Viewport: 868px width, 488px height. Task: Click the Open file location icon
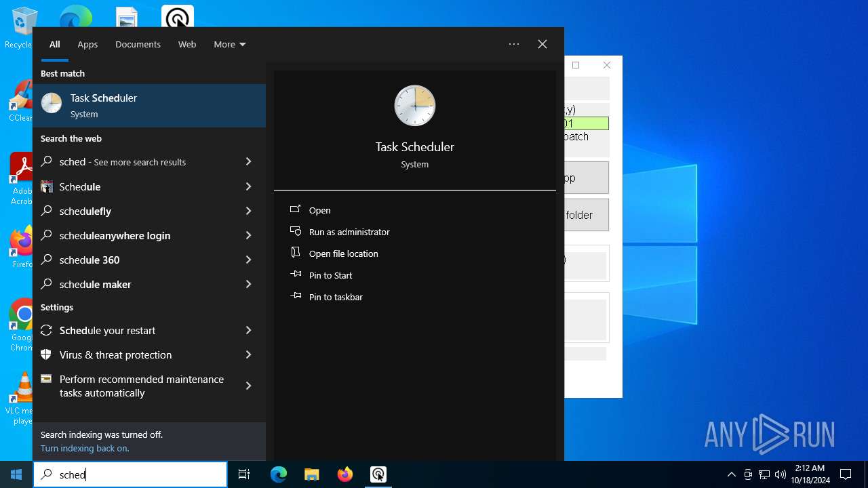click(x=296, y=253)
